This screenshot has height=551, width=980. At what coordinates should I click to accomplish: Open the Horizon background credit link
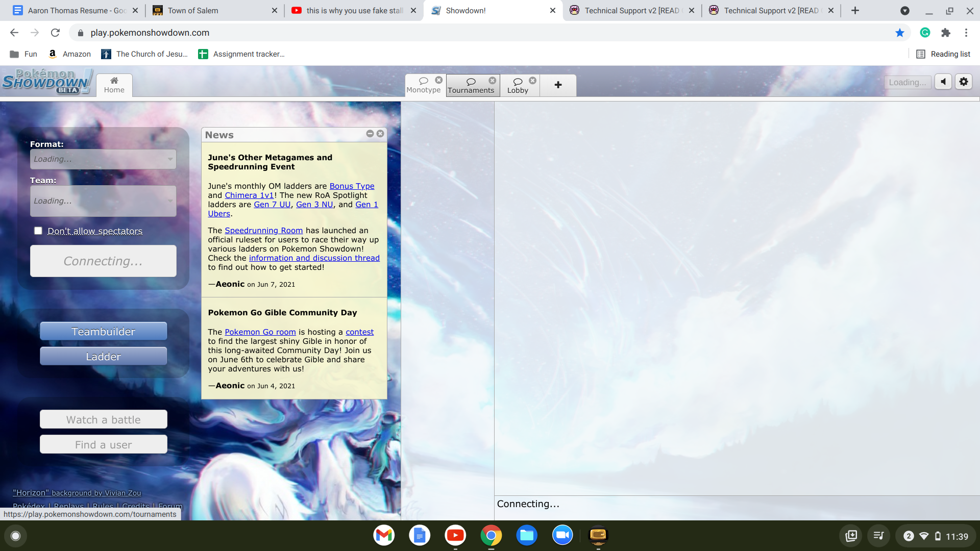click(77, 493)
